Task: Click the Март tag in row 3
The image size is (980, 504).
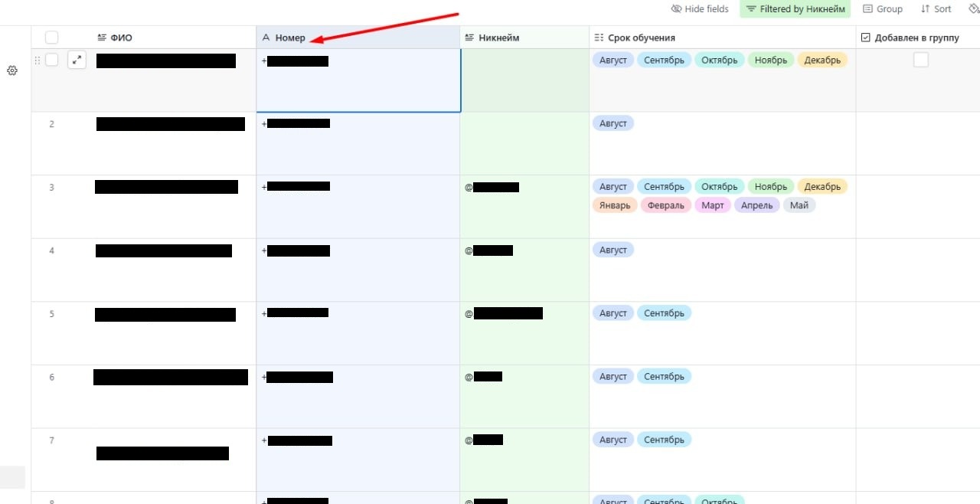Action: click(x=712, y=205)
